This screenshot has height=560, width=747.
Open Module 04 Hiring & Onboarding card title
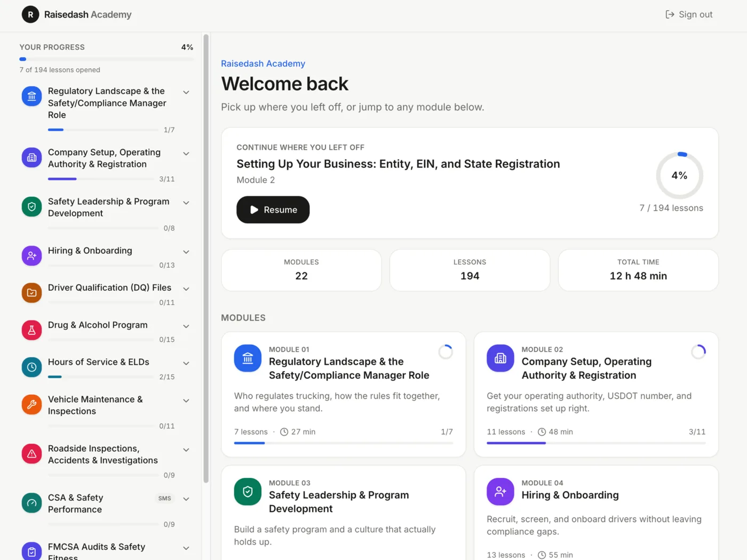pos(570,495)
